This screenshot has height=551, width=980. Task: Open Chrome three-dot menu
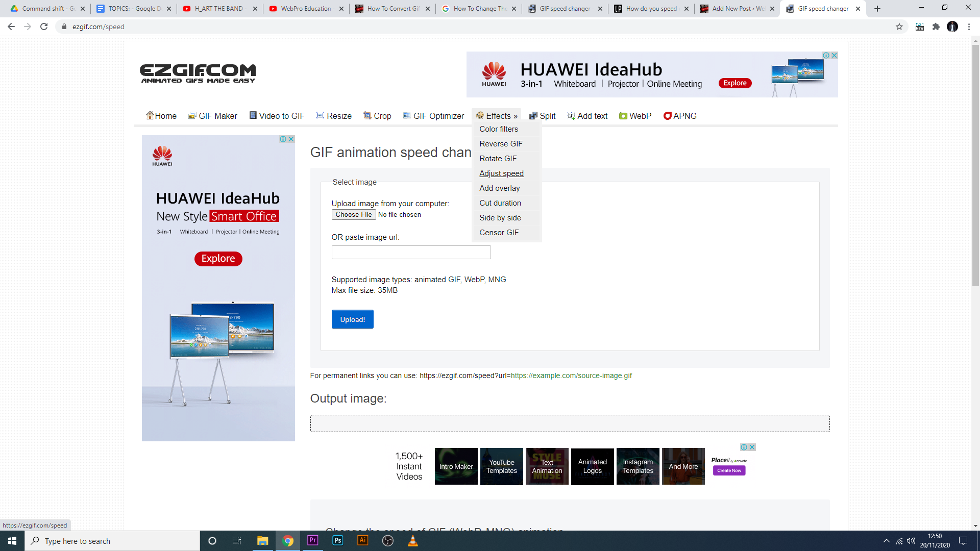969,27
